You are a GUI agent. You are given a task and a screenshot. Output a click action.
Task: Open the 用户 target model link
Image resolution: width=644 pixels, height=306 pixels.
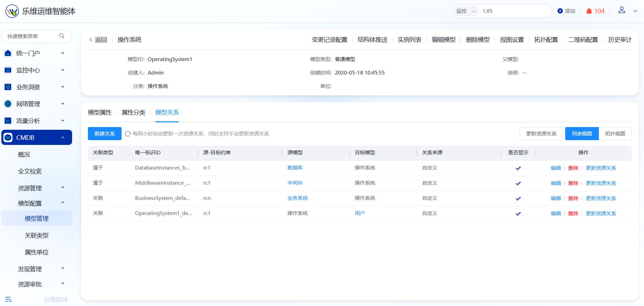[x=360, y=213]
